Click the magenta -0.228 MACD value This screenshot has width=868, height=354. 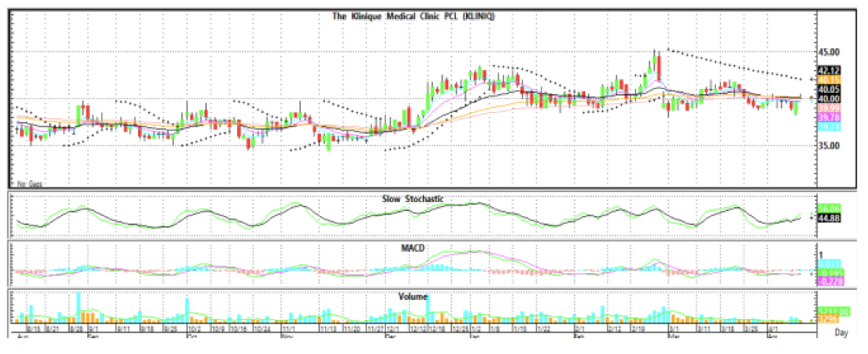[x=829, y=281]
